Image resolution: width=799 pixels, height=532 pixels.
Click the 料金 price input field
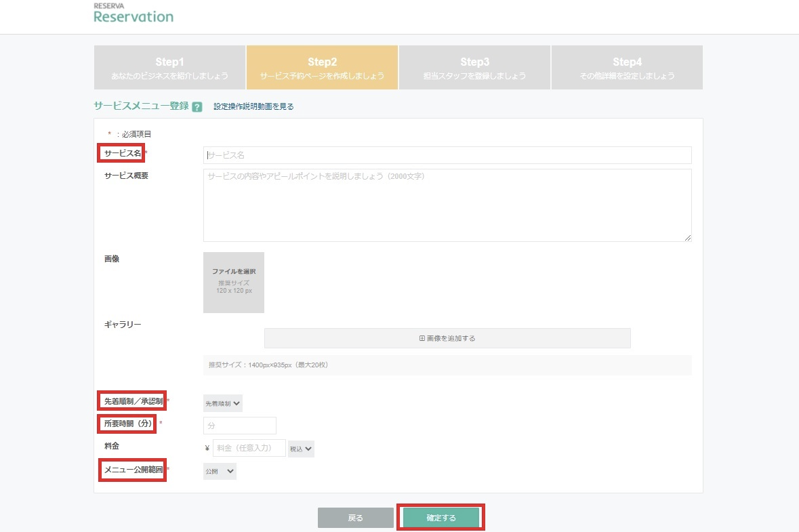click(249, 448)
